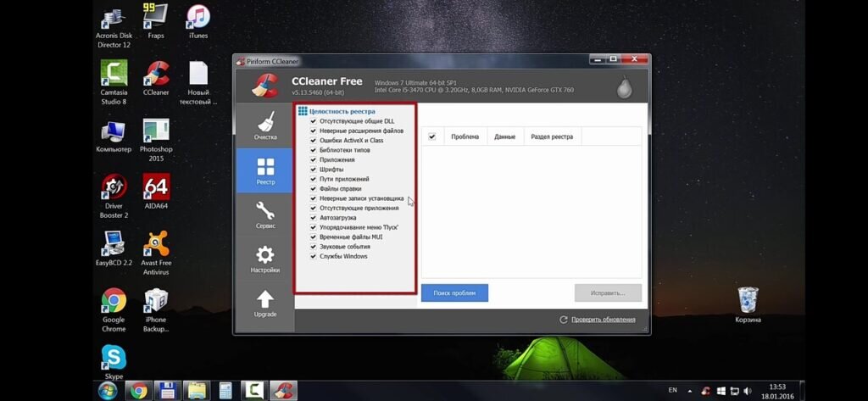Open Acronis Disk Director 12 desktop shortcut

(114, 25)
